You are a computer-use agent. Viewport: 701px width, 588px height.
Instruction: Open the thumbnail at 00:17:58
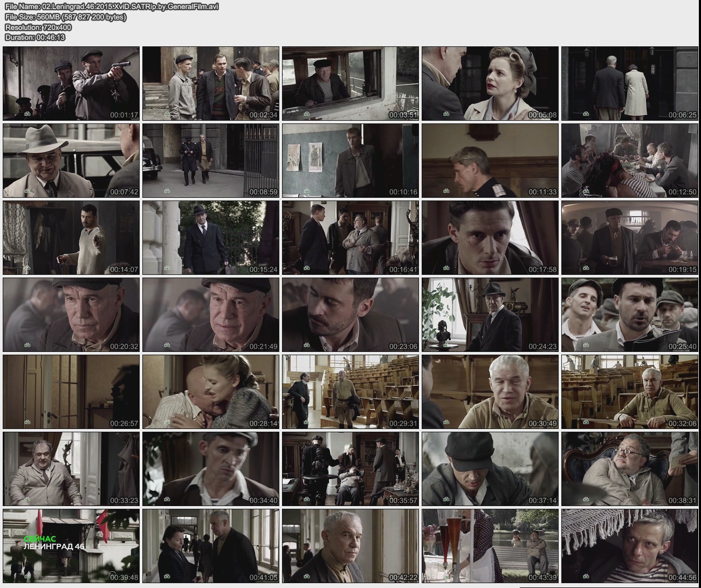490,238
